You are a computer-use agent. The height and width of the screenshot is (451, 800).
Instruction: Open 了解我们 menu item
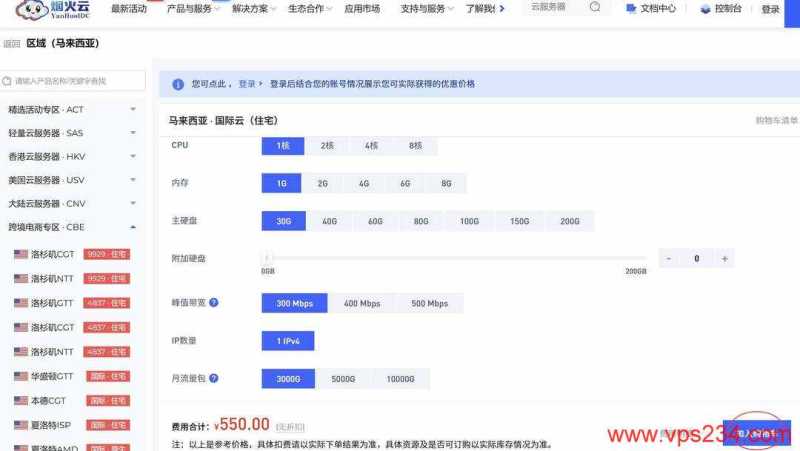480,9
